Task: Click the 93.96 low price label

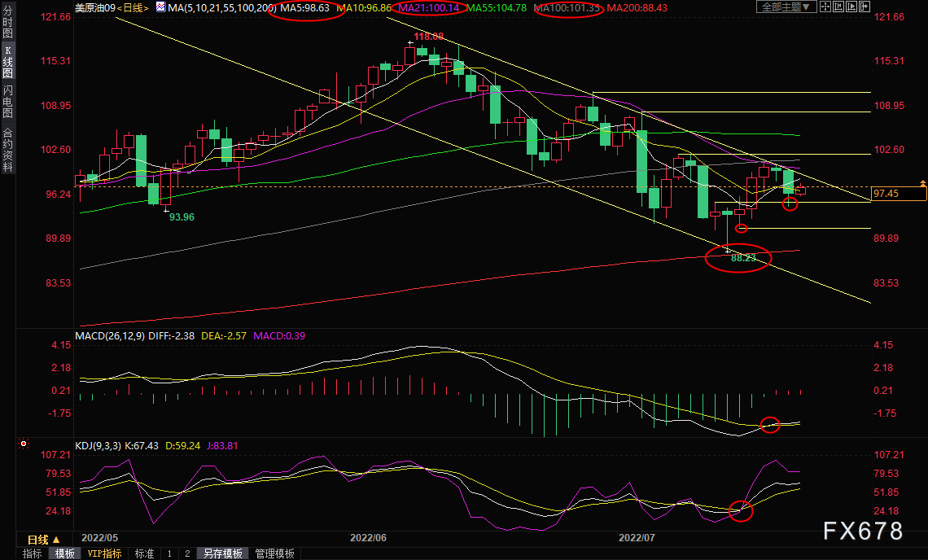Action: [182, 217]
